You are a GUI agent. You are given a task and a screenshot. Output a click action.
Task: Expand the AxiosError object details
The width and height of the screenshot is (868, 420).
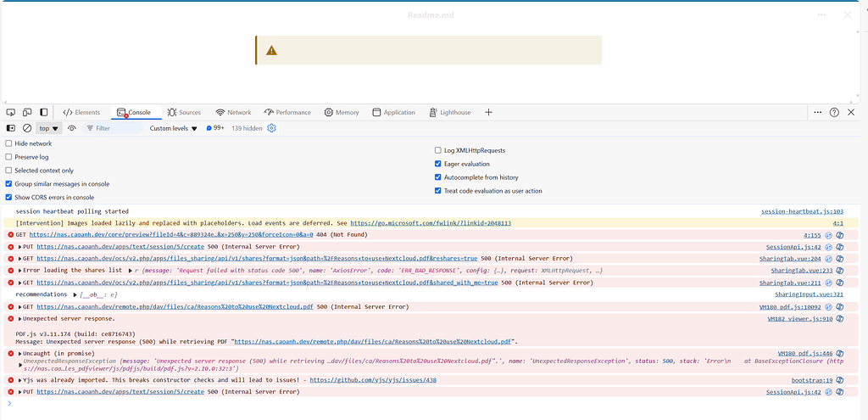[x=130, y=271]
